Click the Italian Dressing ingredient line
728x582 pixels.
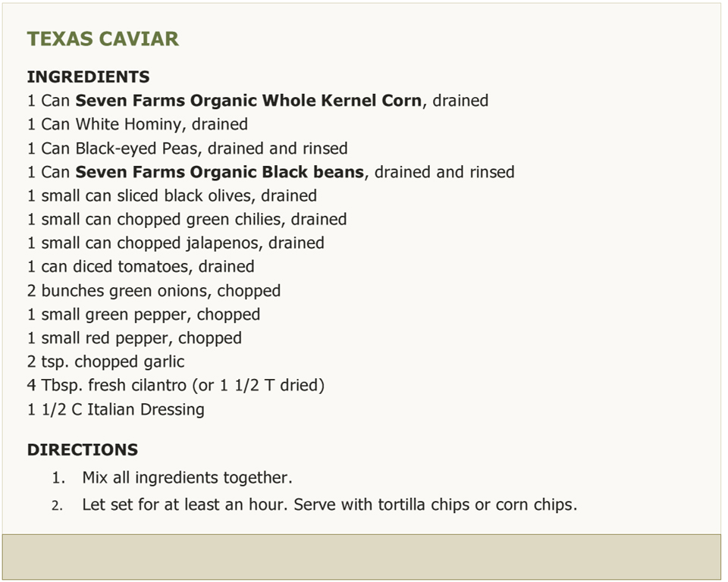click(115, 410)
